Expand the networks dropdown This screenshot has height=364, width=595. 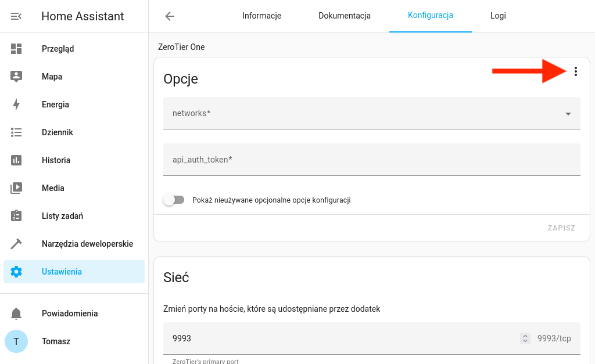click(x=568, y=114)
